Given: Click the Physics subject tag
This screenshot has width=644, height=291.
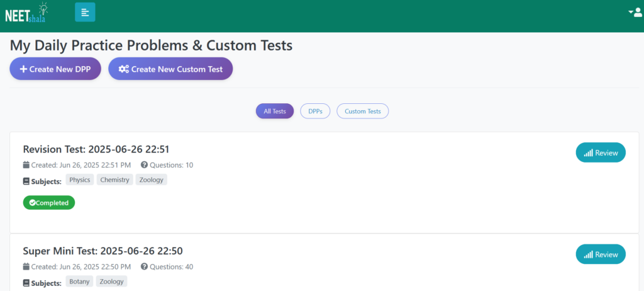Looking at the screenshot, I should click(x=80, y=180).
